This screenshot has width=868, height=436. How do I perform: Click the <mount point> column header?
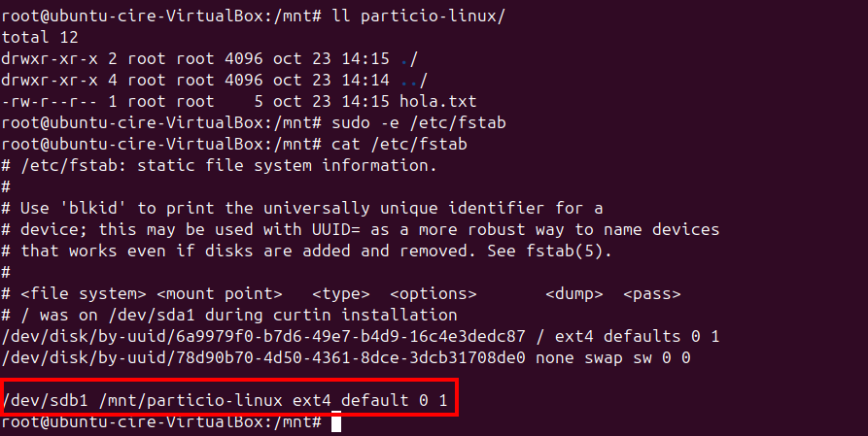pyautogui.click(x=220, y=293)
